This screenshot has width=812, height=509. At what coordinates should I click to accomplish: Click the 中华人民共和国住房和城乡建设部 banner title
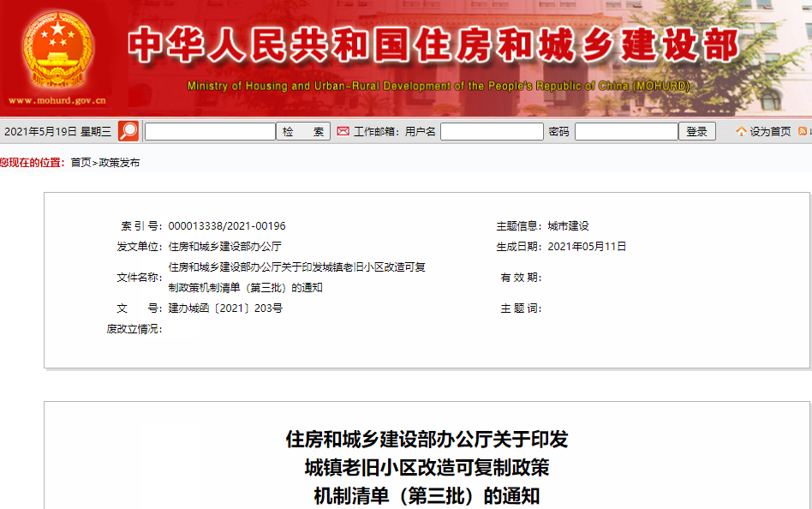pyautogui.click(x=433, y=46)
